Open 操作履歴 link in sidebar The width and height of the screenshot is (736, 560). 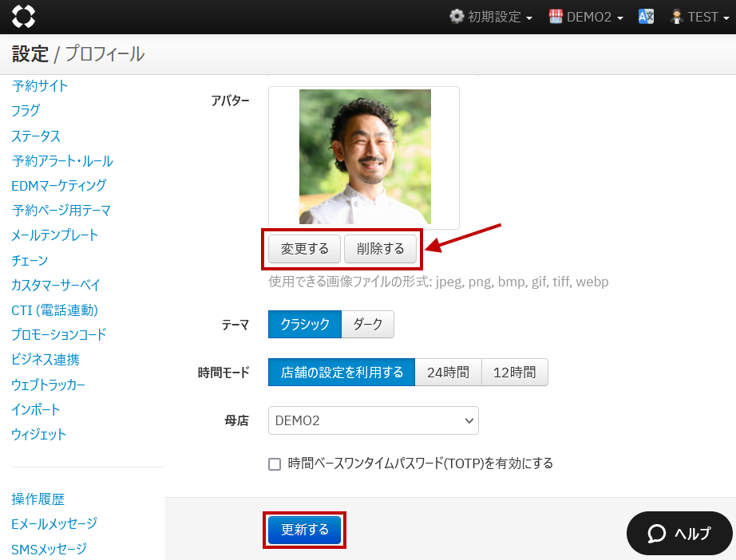38,499
